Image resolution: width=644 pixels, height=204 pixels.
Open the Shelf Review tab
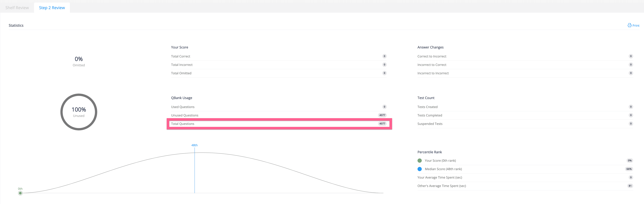(x=17, y=8)
